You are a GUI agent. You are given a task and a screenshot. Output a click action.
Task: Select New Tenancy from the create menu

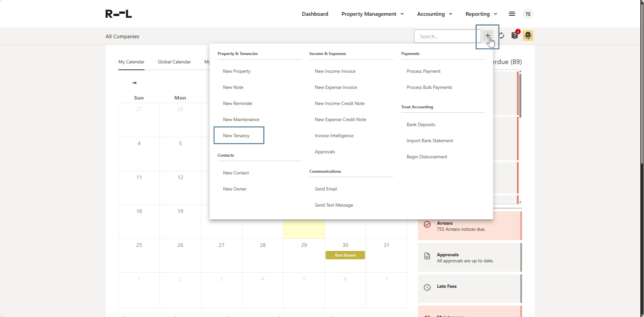(x=236, y=135)
